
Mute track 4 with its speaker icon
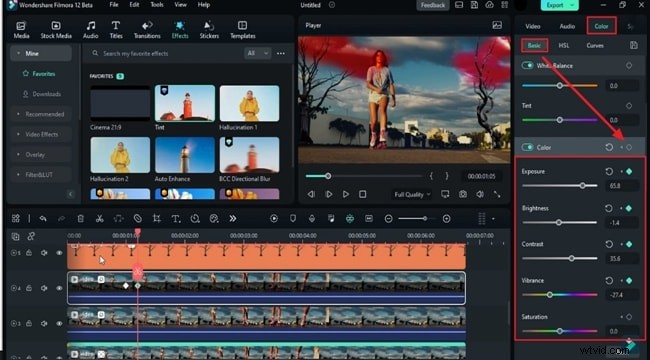click(44, 288)
